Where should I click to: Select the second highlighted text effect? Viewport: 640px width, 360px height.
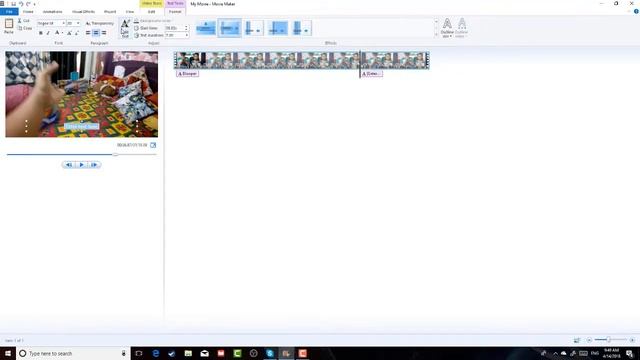[229, 28]
